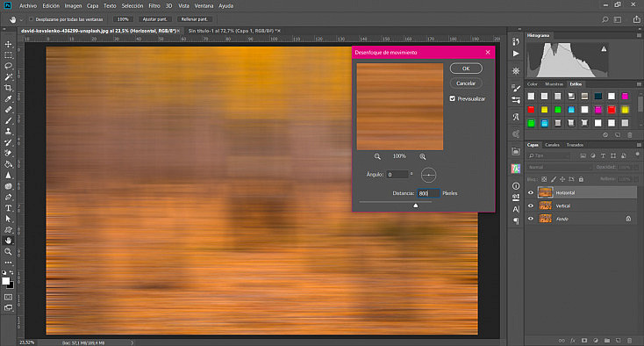
Task: Hide the Horizontal layer
Action: [x=531, y=192]
